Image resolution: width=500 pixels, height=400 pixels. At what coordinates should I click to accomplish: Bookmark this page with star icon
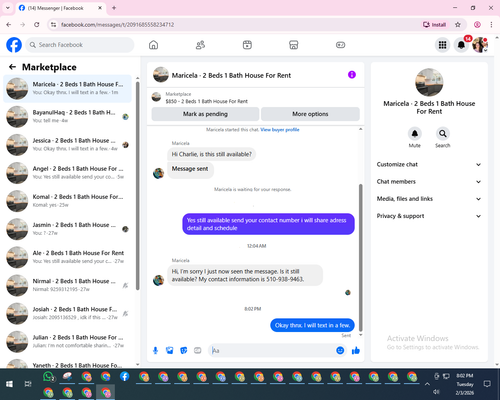[x=458, y=25]
